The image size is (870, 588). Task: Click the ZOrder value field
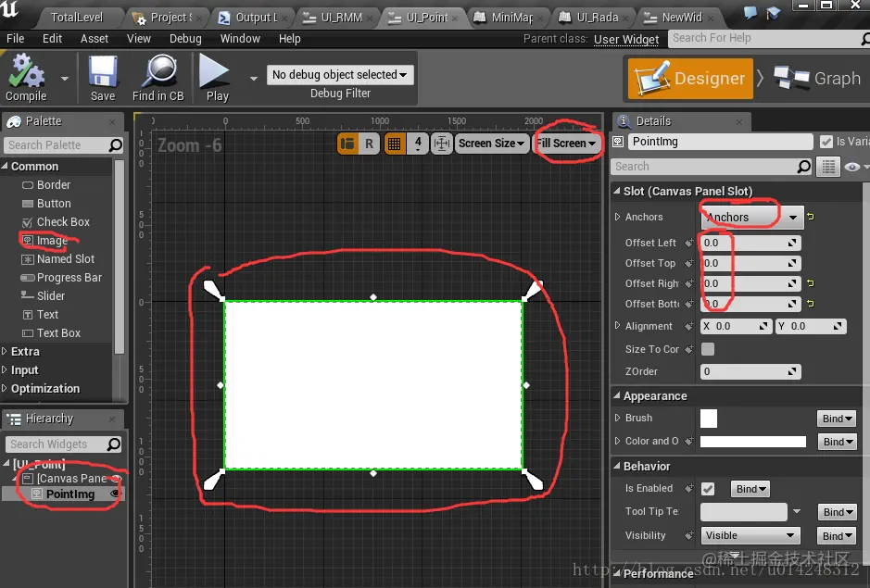[x=750, y=371]
